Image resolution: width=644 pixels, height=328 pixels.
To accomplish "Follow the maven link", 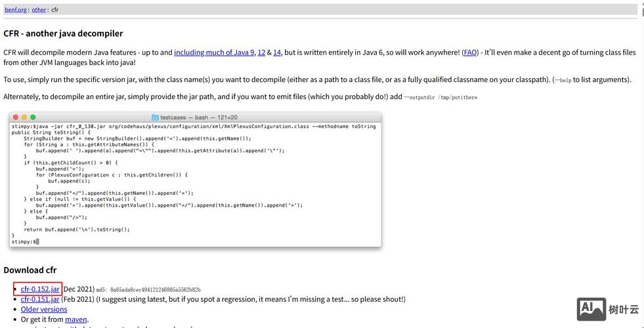I will click(x=76, y=319).
